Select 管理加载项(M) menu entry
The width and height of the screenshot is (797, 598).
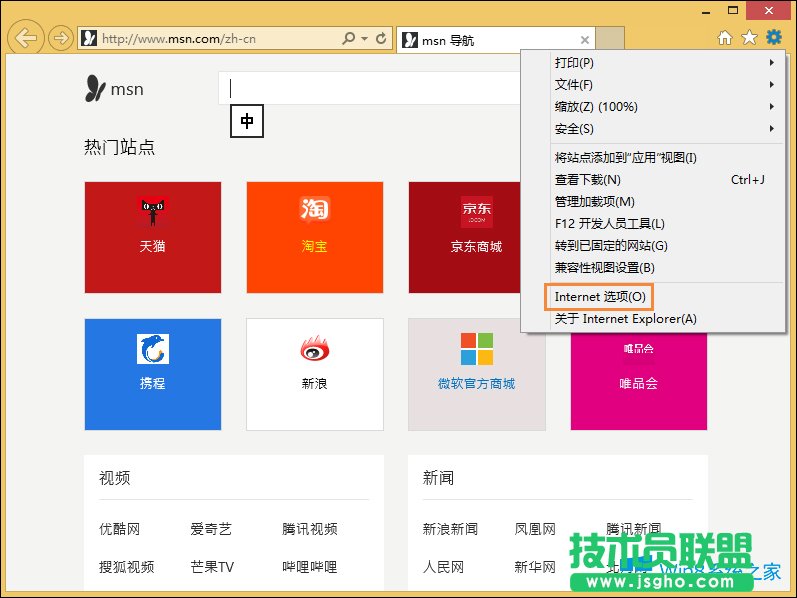pyautogui.click(x=595, y=202)
